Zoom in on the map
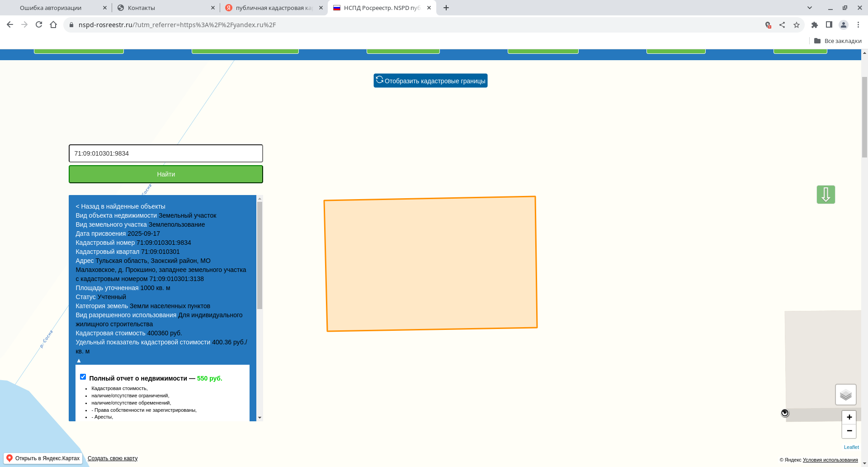The image size is (868, 467). (849, 417)
